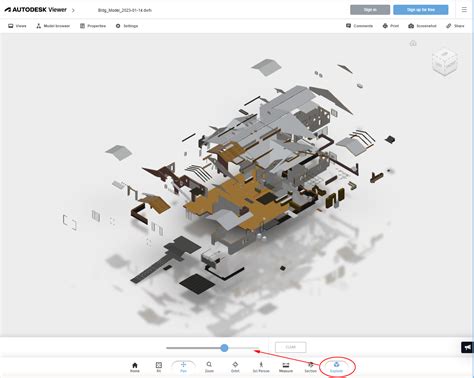474x378 pixels.
Task: Open the feedback megaphone button at right edge
Action: coord(467,347)
